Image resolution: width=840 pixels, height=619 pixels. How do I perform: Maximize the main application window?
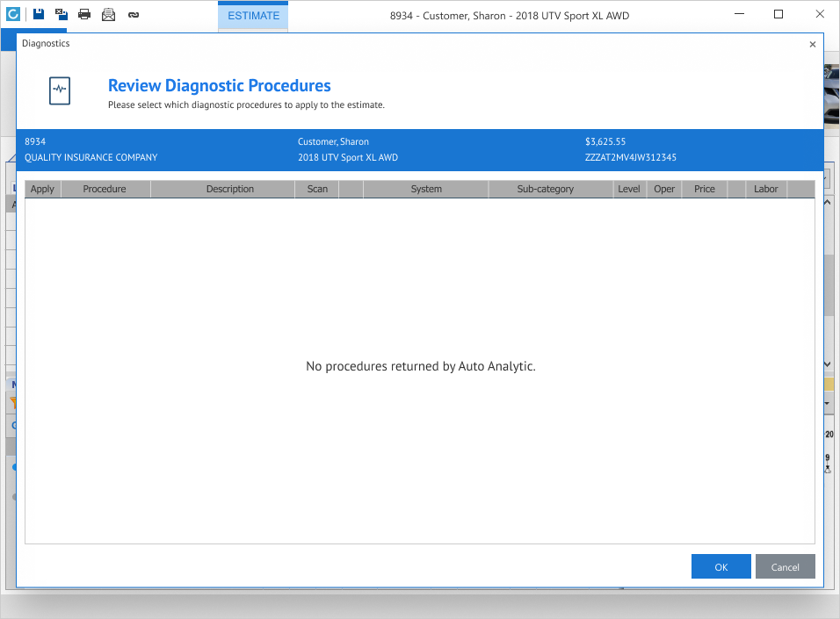coord(778,14)
